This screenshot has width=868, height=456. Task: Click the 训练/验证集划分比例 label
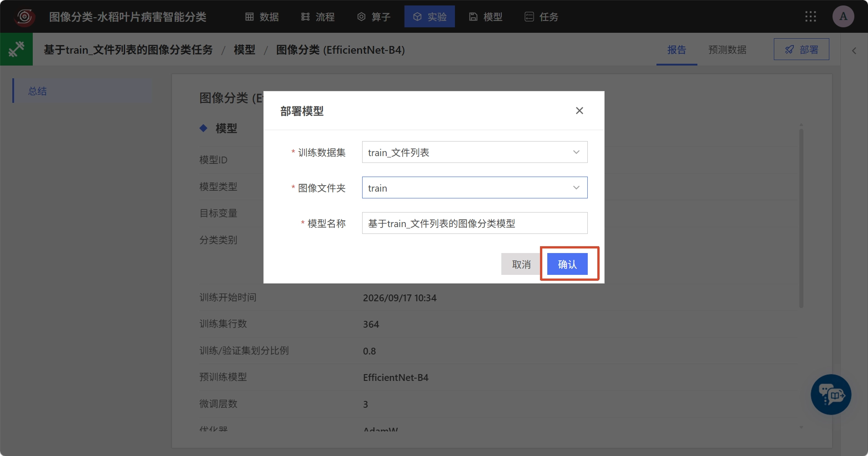pos(244,350)
